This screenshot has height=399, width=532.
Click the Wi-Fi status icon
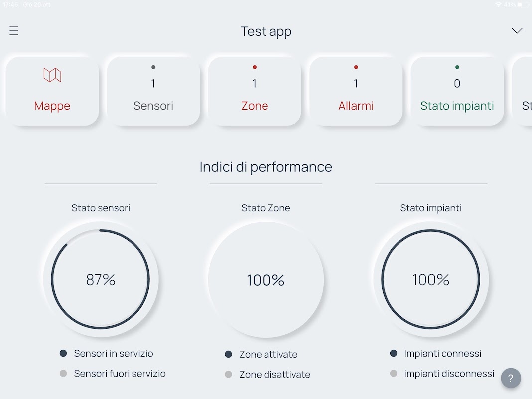498,4
